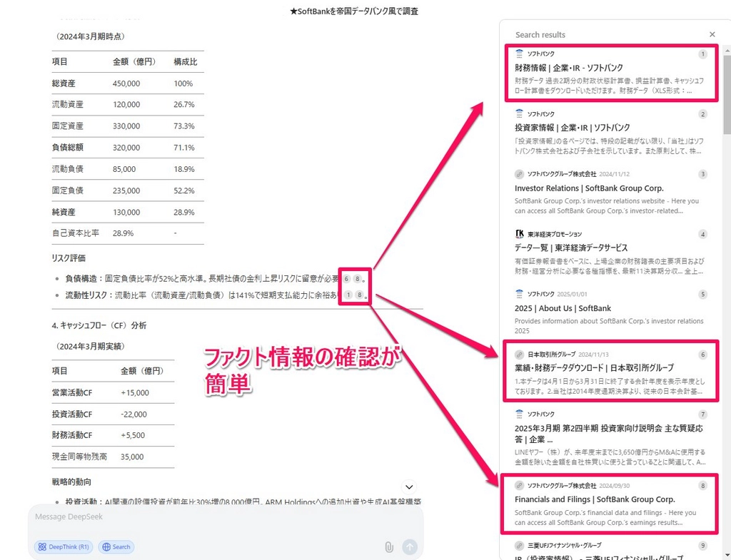731x560 pixels.
Task: Click number badge 1 in search results
Action: click(x=702, y=54)
